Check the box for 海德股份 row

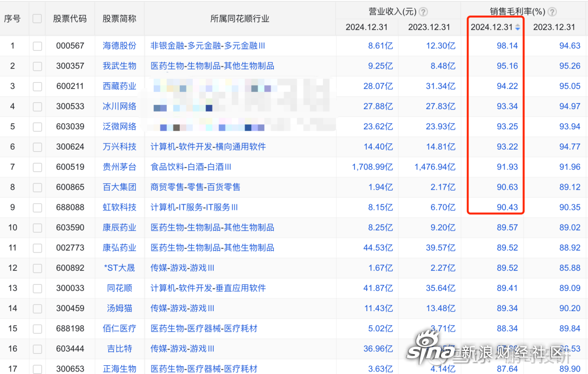pos(37,46)
